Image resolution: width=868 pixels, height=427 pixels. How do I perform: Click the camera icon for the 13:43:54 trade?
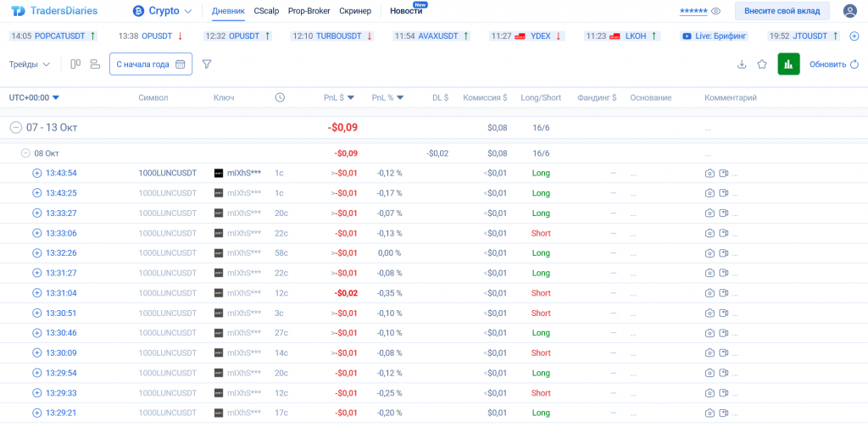(x=709, y=173)
